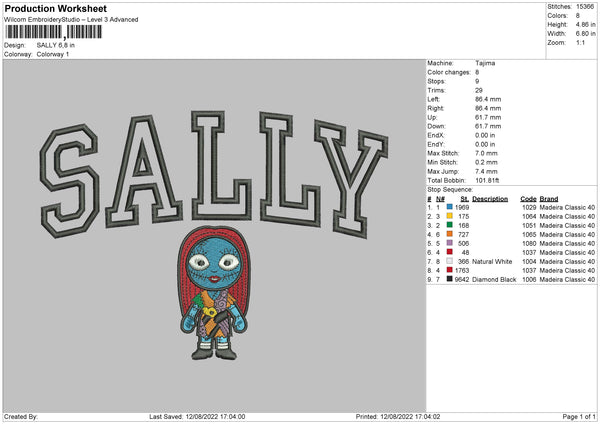Image resolution: width=600 pixels, height=424 pixels.
Task: Click the "EndY:" label
Action: pyautogui.click(x=436, y=144)
